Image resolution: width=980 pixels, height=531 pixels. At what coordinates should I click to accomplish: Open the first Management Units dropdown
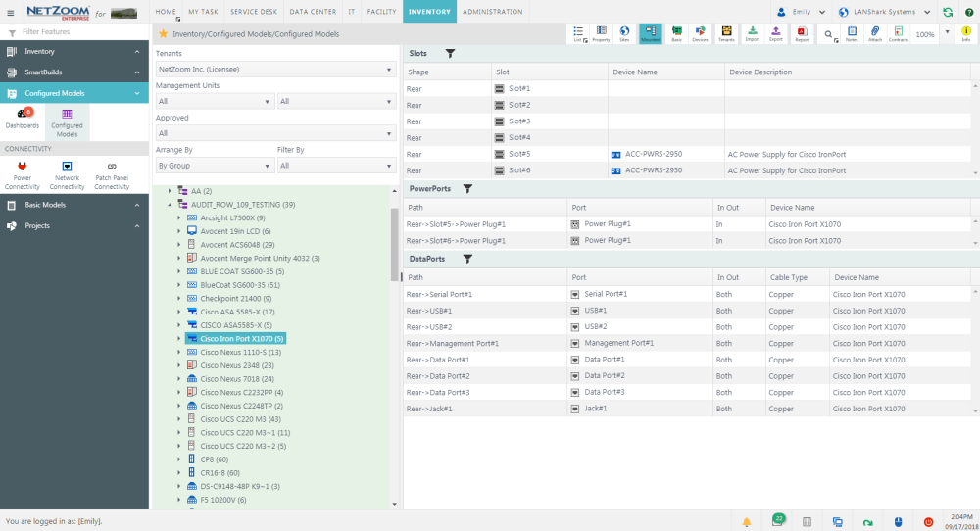click(x=215, y=101)
